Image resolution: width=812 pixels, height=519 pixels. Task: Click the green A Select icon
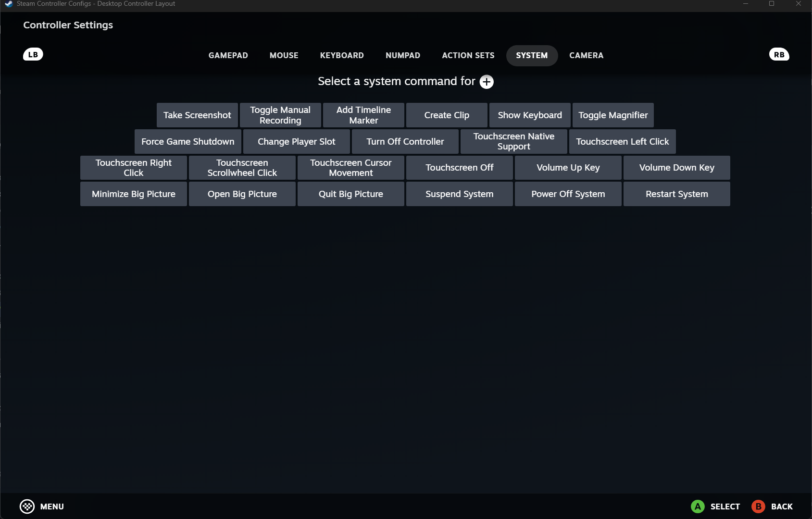point(697,507)
